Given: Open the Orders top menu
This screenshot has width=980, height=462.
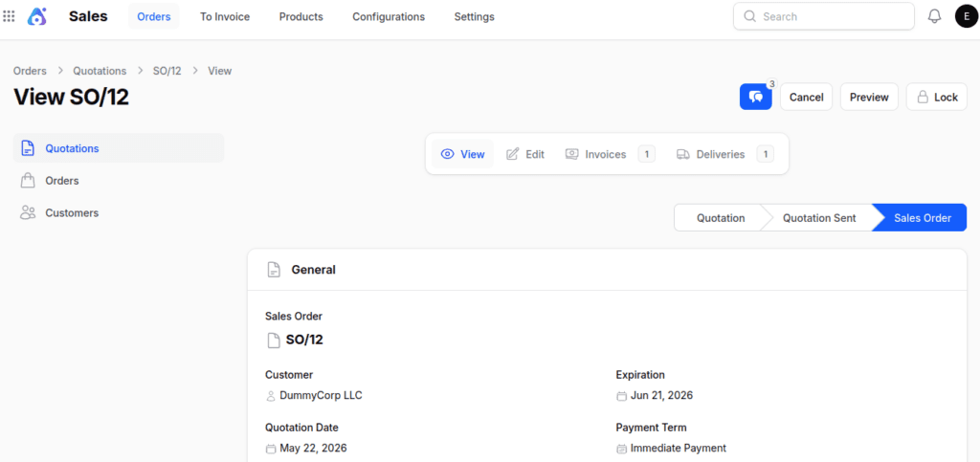Looking at the screenshot, I should 154,17.
